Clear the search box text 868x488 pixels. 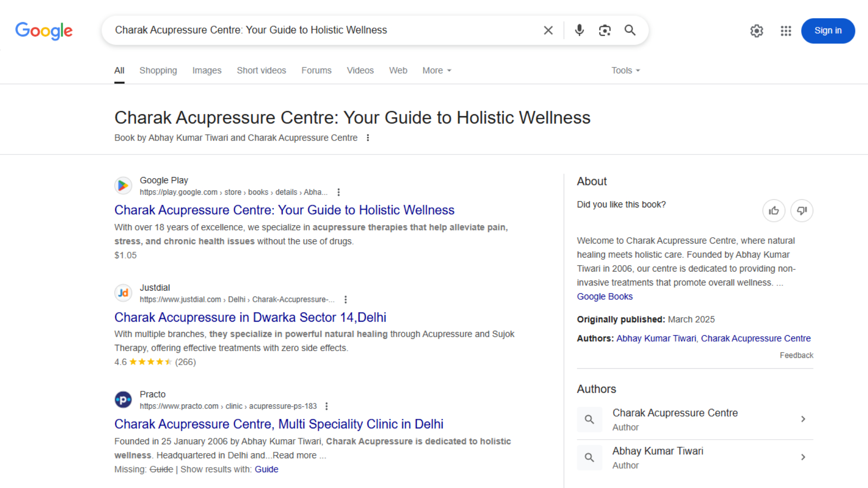click(x=548, y=30)
